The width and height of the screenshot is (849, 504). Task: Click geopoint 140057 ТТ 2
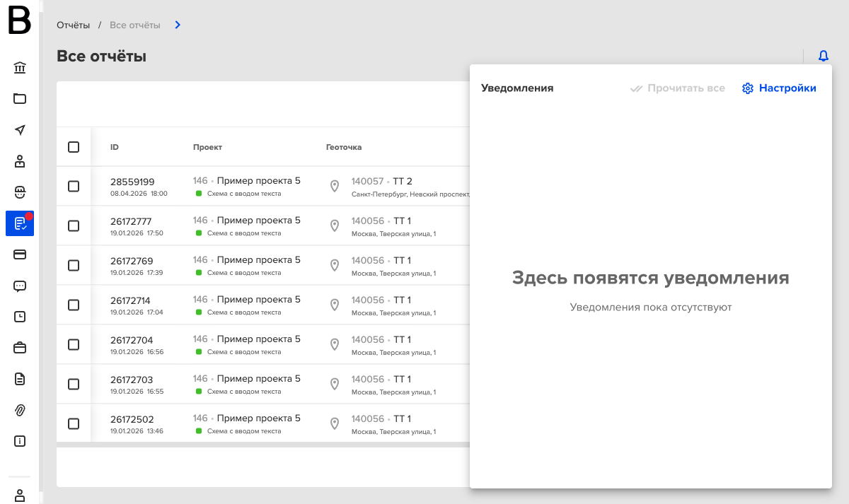click(x=382, y=182)
